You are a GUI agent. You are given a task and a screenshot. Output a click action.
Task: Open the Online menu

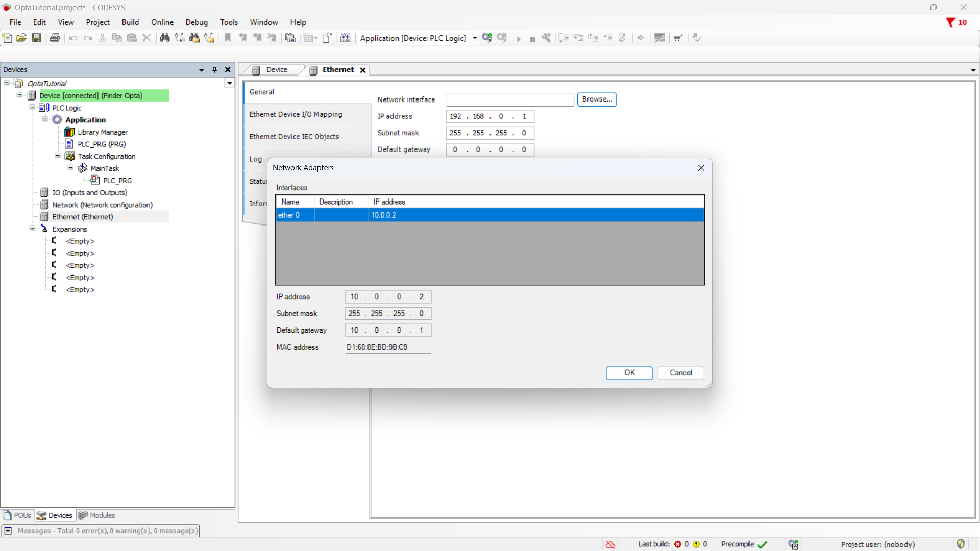pos(162,22)
